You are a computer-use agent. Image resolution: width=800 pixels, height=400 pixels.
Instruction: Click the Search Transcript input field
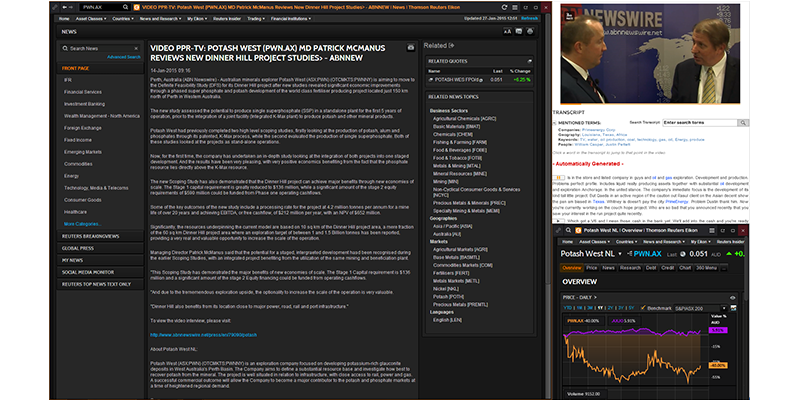pyautogui.click(x=700, y=123)
